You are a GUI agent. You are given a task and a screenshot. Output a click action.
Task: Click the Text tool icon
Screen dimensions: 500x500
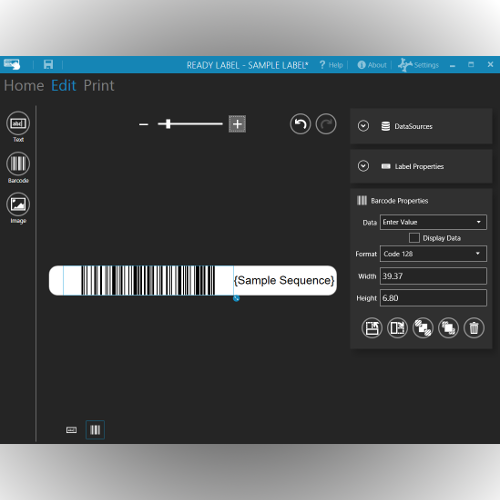18,123
